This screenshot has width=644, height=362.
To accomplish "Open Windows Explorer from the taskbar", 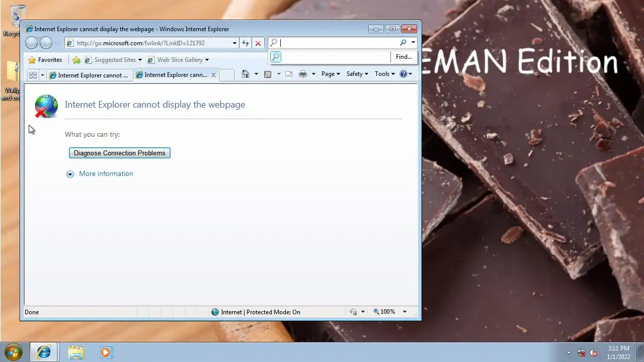I will point(76,352).
